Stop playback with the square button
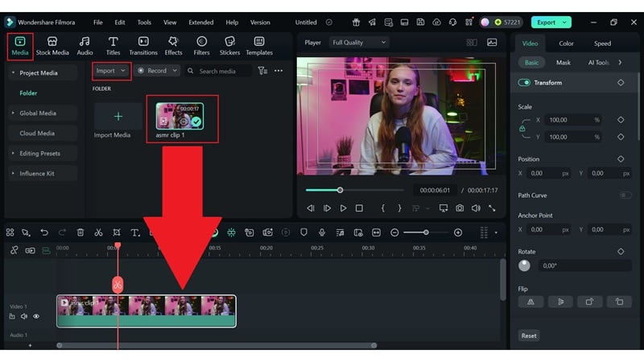The height and width of the screenshot is (362, 644). [x=359, y=208]
